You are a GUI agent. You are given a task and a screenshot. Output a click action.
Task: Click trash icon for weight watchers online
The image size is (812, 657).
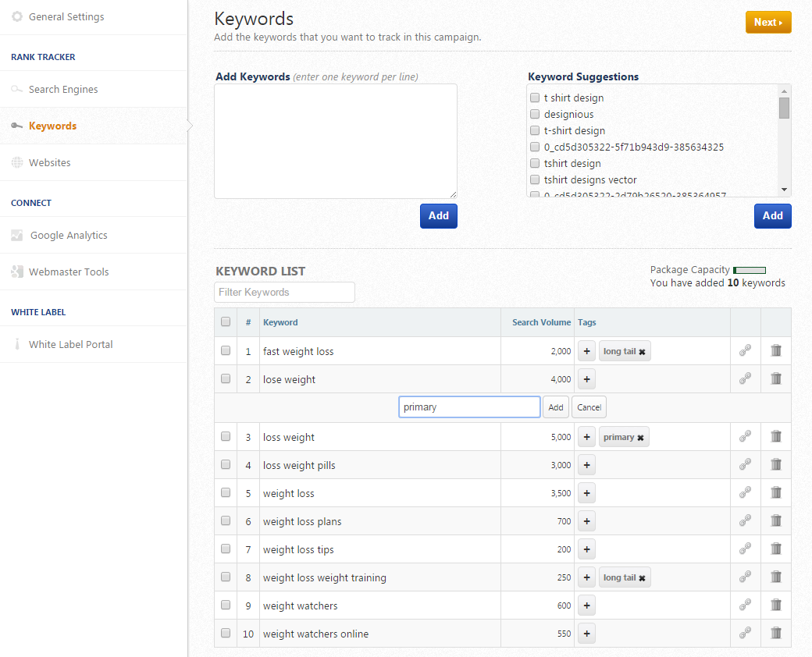775,634
